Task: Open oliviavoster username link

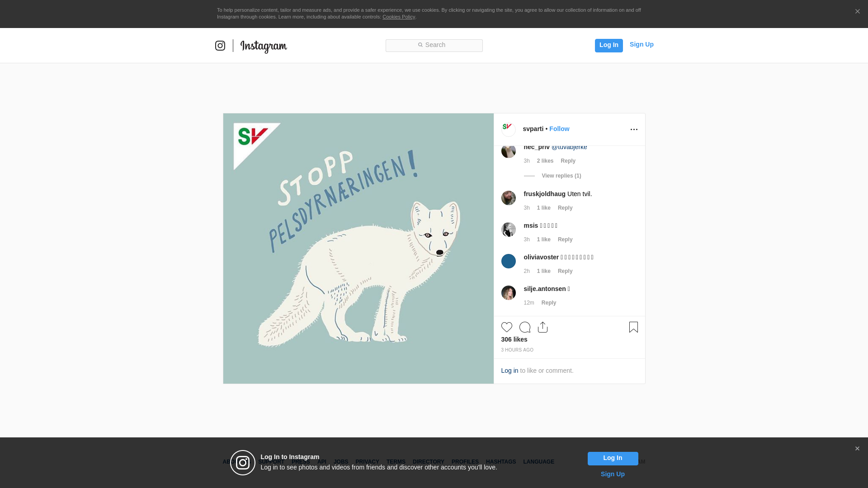Action: pyautogui.click(x=541, y=257)
